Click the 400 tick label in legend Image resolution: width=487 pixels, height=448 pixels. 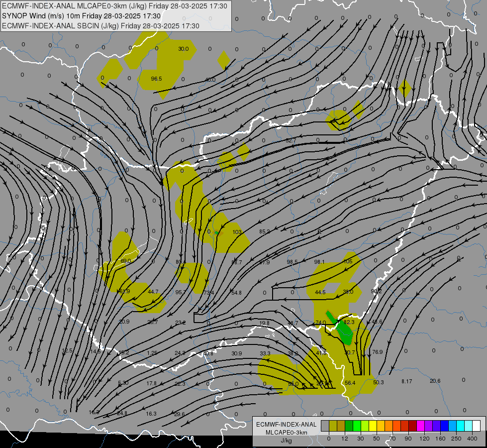click(x=472, y=439)
